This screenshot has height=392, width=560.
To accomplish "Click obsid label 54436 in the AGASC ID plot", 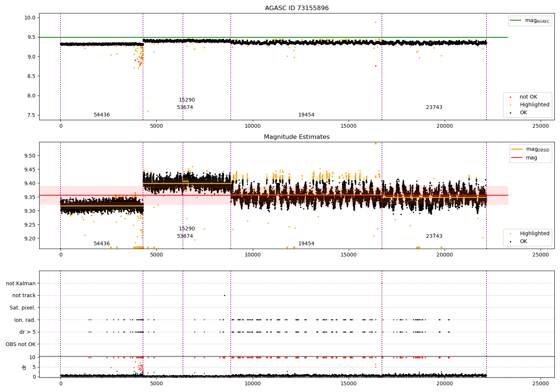I will (x=102, y=115).
